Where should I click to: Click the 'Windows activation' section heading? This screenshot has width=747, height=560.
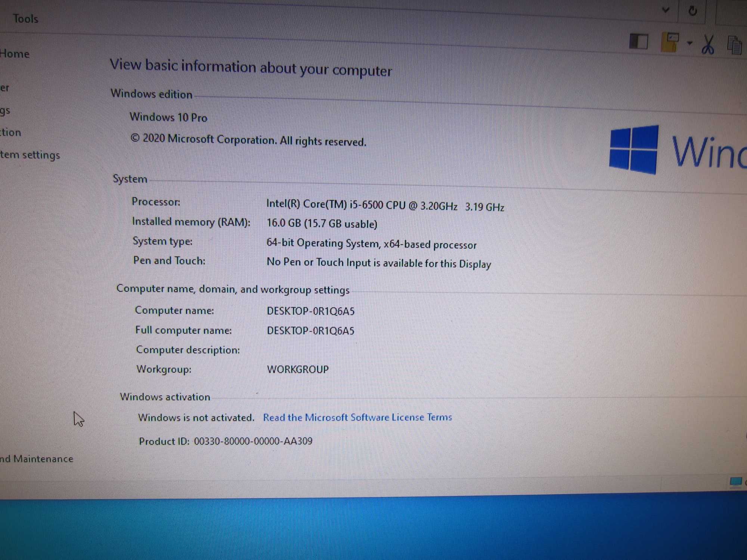165,396
